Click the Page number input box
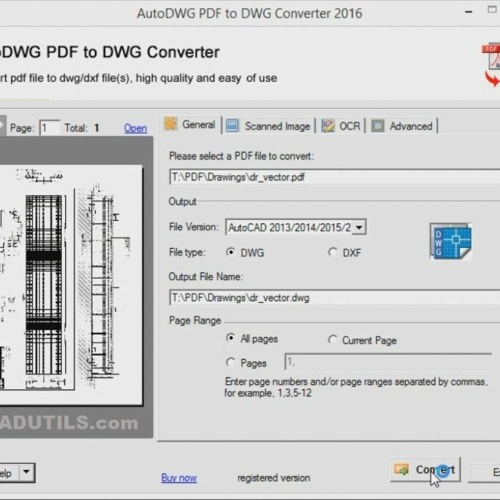This screenshot has height=500, width=500. (50, 128)
